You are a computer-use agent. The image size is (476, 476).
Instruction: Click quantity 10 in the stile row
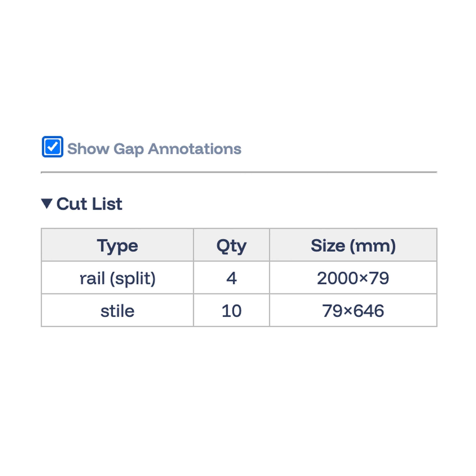[231, 311]
